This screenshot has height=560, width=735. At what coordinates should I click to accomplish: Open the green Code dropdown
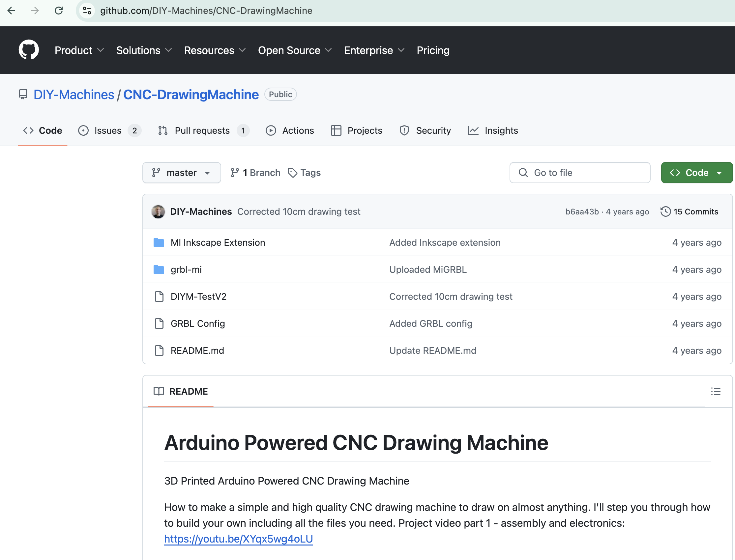coord(696,173)
